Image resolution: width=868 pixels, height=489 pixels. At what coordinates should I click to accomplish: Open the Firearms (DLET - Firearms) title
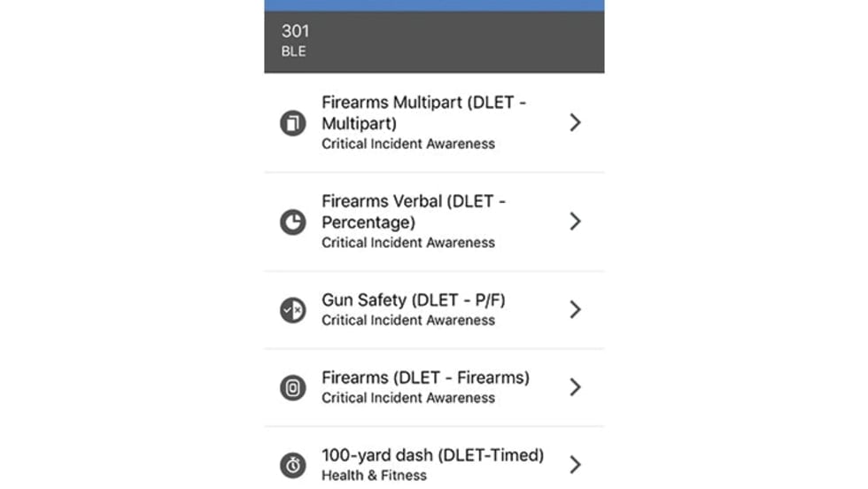(425, 377)
